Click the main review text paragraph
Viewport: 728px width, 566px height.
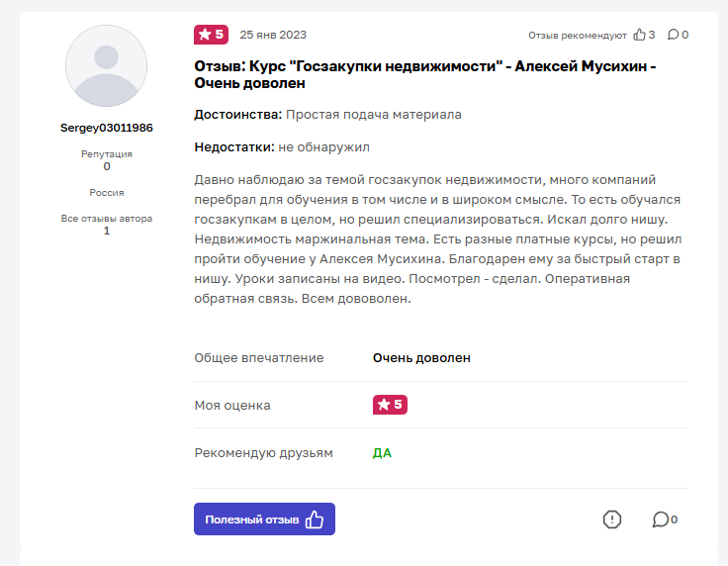pyautogui.click(x=438, y=239)
